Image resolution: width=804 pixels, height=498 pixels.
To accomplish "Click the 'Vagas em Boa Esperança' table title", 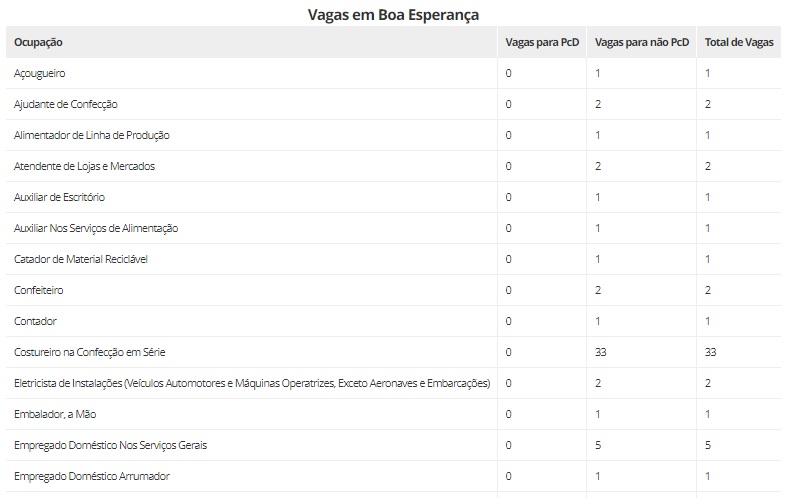I will tap(392, 15).
